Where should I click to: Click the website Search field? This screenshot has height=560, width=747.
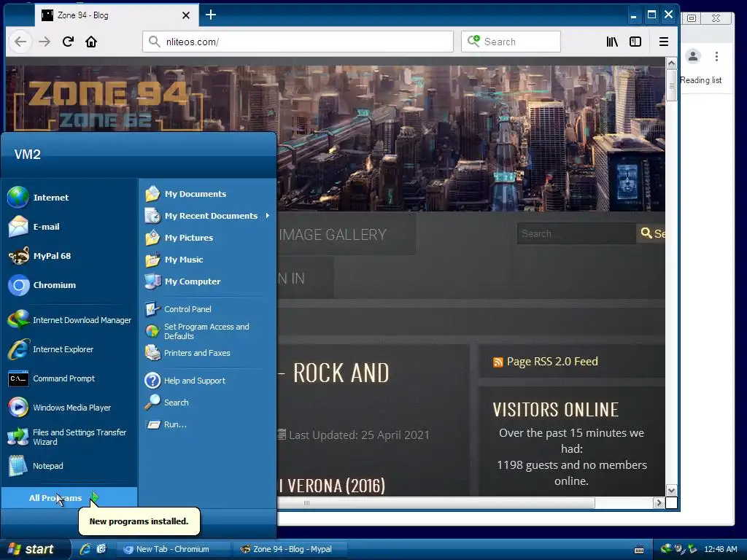tap(576, 234)
